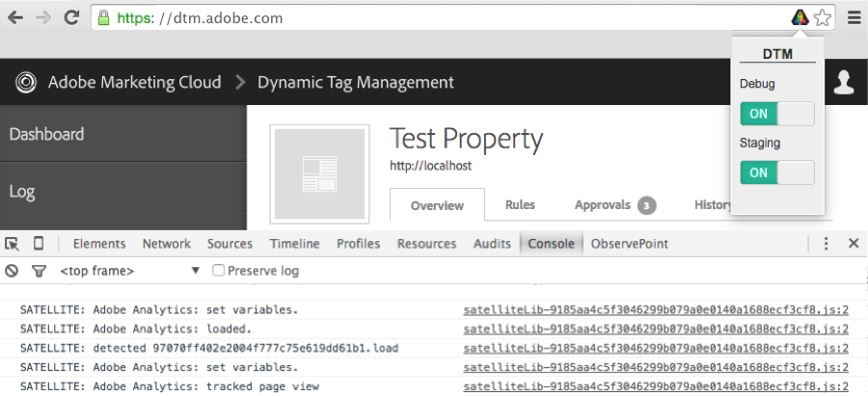This screenshot has height=396, width=868.
Task: Click the Adobe Marketing Cloud logo
Action: pos(27,83)
